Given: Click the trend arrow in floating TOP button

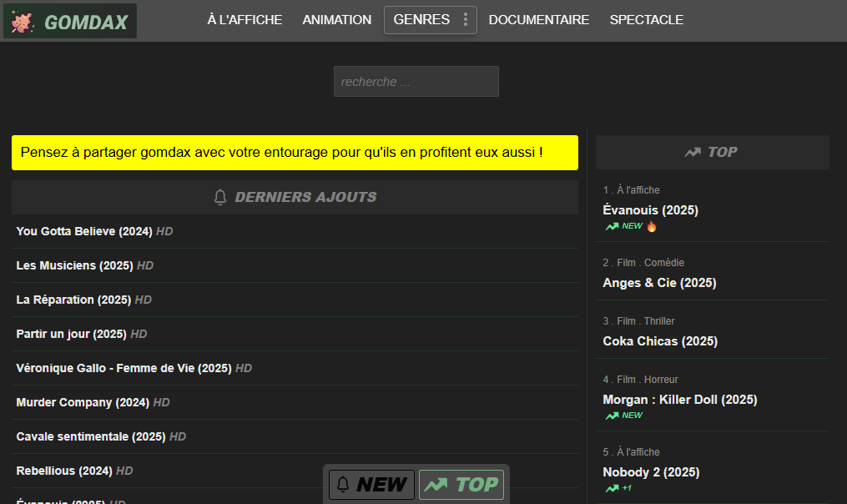Looking at the screenshot, I should coord(436,485).
